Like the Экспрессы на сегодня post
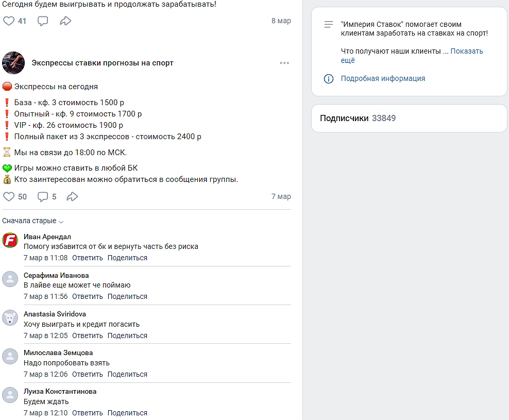Viewport: 509px width, 420px height. 9,196
